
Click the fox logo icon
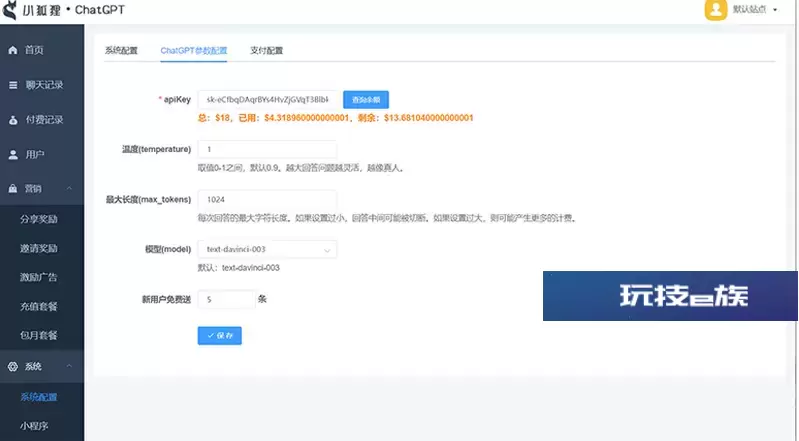9,10
